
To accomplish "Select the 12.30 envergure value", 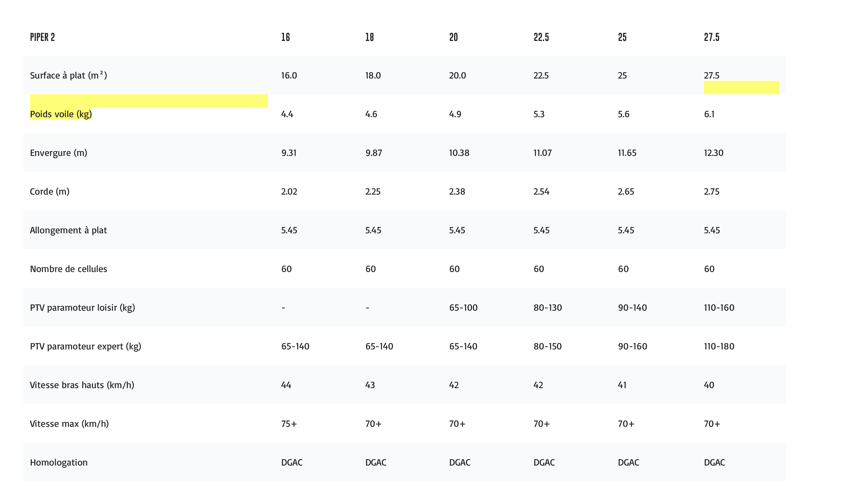I will point(713,153).
